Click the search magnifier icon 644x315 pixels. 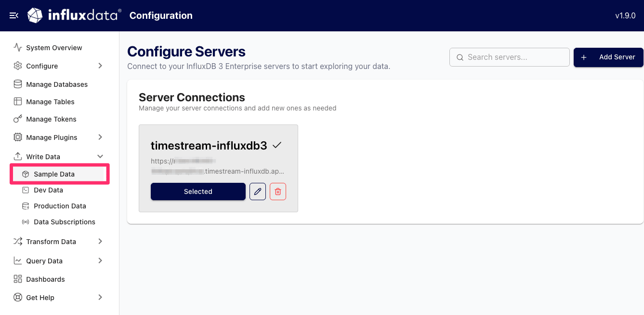click(460, 57)
